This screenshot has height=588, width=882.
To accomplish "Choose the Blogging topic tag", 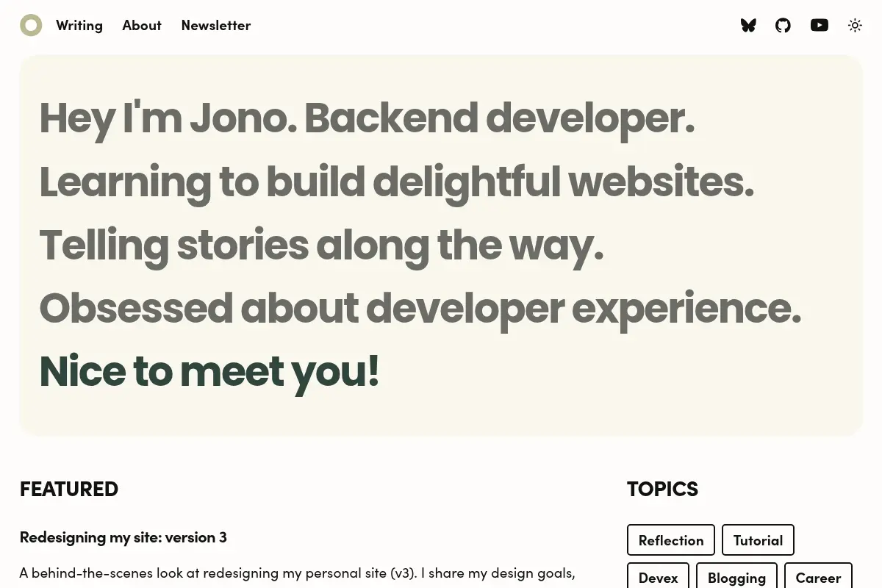I will [736, 576].
